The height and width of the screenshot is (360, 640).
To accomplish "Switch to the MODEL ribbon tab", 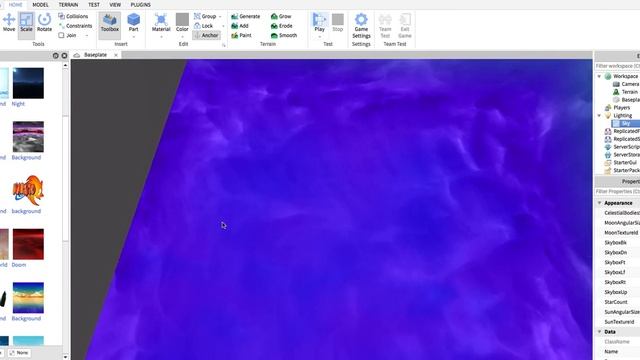I will pyautogui.click(x=40, y=4).
